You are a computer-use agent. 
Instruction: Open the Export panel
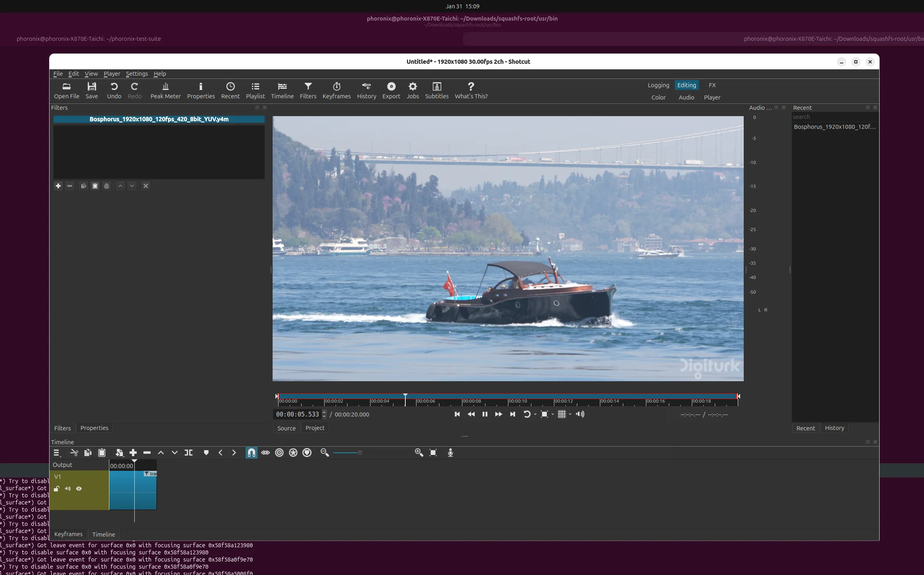coord(391,90)
